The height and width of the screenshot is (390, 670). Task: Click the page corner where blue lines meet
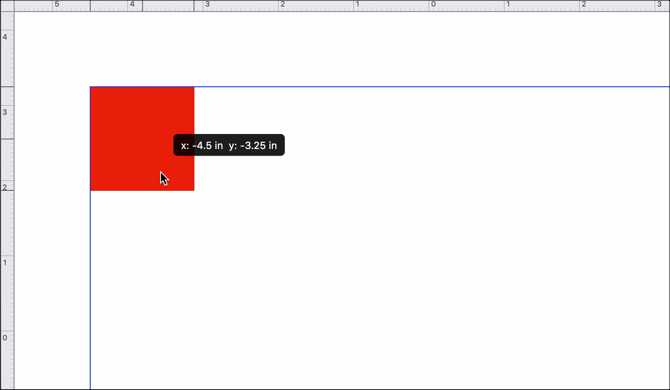pyautogui.click(x=90, y=87)
